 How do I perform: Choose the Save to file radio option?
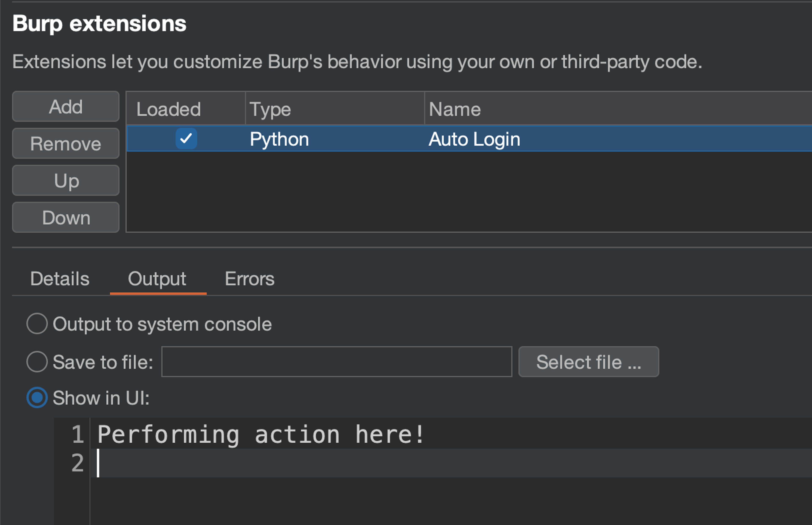(x=37, y=362)
